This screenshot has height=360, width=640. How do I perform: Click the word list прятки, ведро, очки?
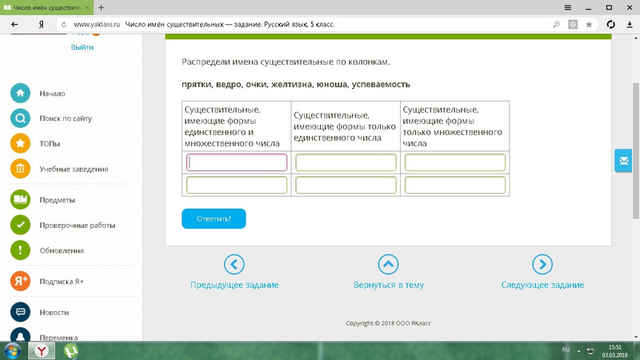click(296, 84)
